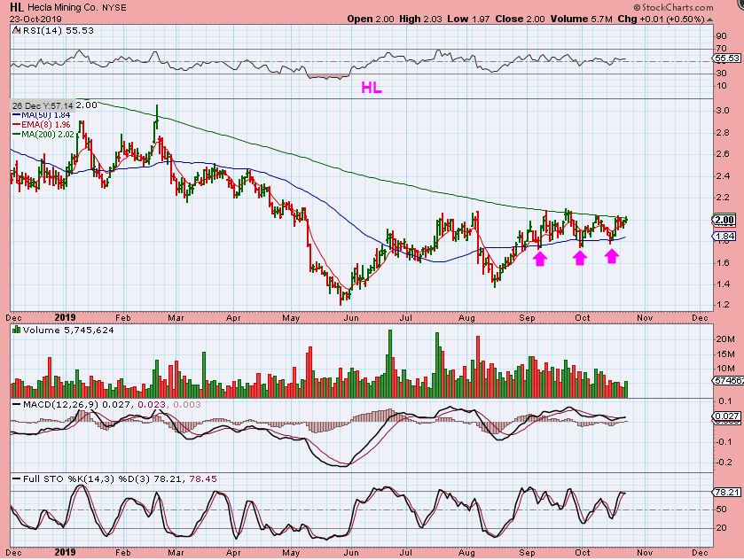Select the HL ticker symbol in header
The height and width of the screenshot is (560, 744).
(x=17, y=7)
